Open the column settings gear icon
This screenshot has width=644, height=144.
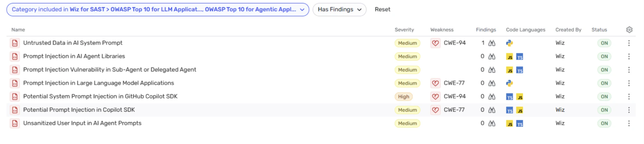click(629, 30)
